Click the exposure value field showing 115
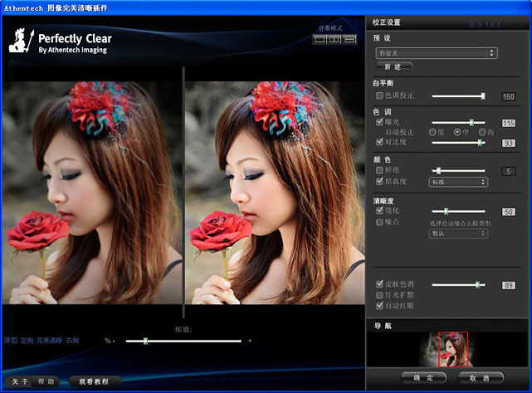The width and height of the screenshot is (532, 393). coord(508,123)
